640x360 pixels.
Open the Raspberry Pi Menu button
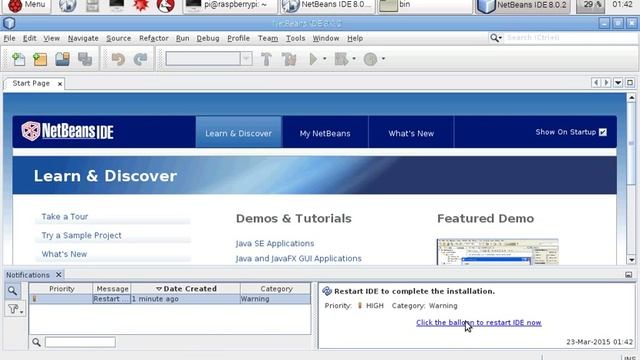pos(27,5)
